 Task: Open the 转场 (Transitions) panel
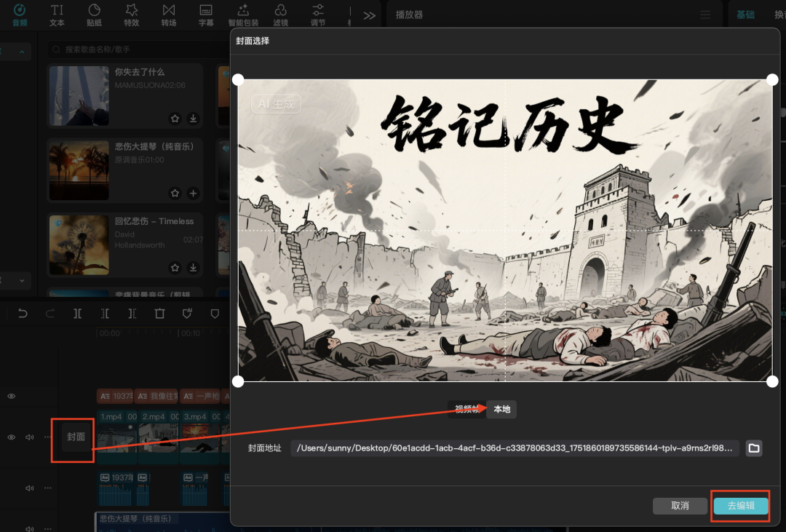click(169, 15)
